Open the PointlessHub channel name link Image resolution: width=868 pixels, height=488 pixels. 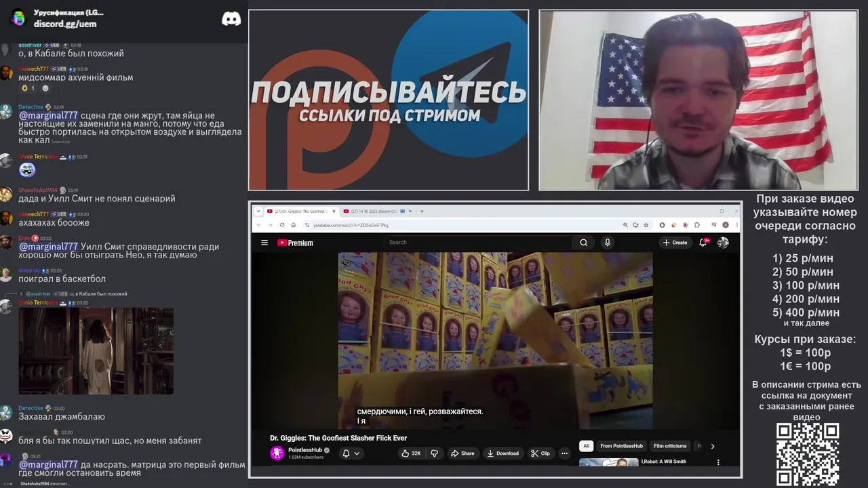point(305,450)
